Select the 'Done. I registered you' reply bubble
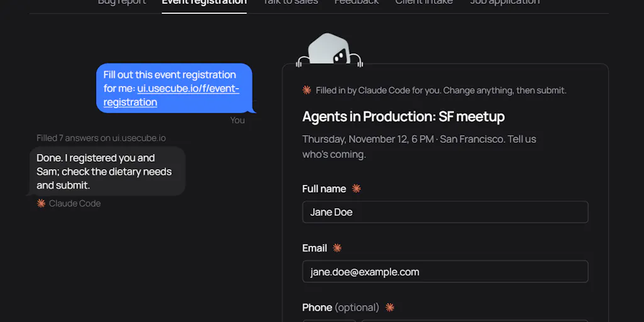 pos(107,171)
